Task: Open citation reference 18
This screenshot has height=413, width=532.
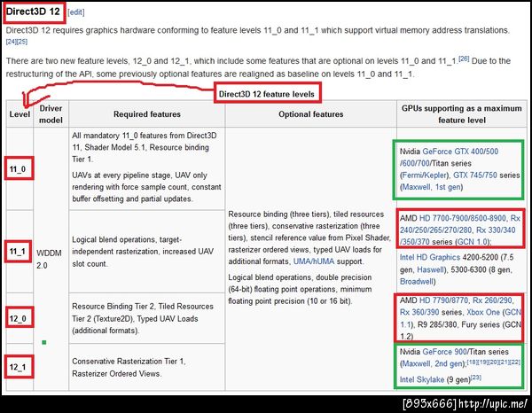Action: tap(473, 362)
